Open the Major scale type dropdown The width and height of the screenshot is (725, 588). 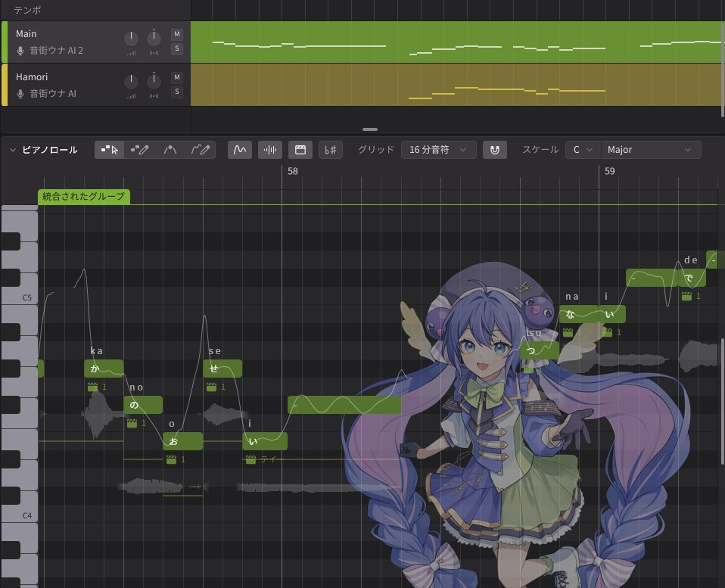650,150
